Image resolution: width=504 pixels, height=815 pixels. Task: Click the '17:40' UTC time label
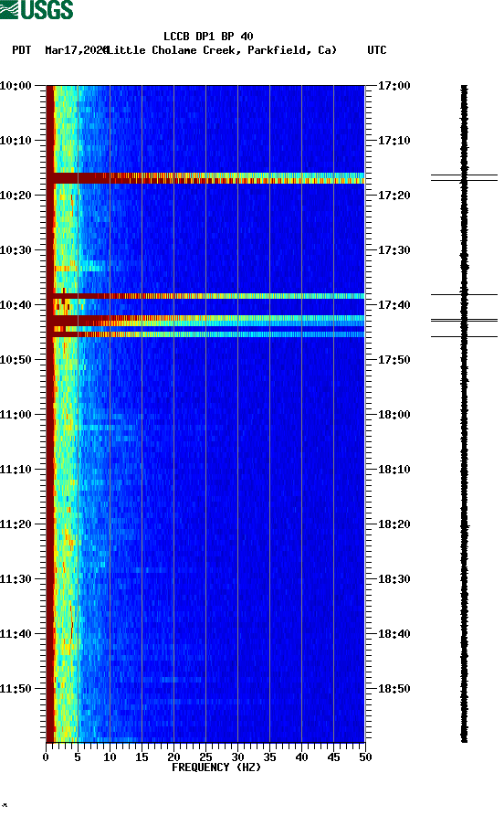tap(394, 305)
